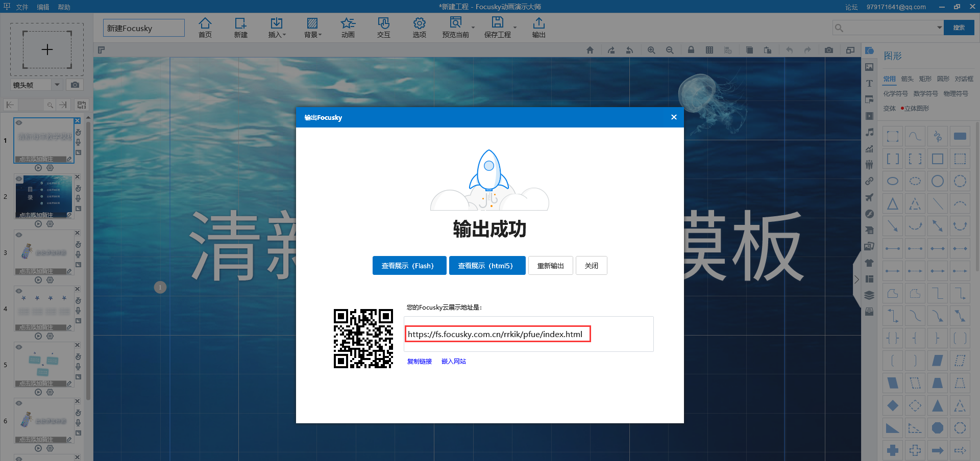Click the zoom in magnifier icon
This screenshot has width=980, height=461.
[651, 50]
